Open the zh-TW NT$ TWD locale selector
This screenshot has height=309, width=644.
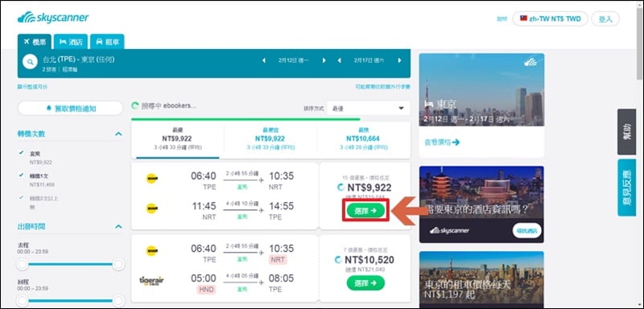(x=550, y=19)
